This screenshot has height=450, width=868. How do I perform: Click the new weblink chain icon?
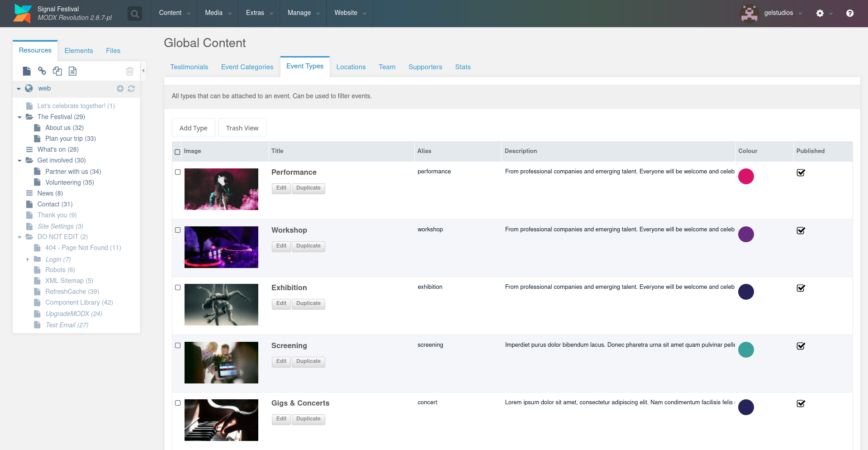42,71
